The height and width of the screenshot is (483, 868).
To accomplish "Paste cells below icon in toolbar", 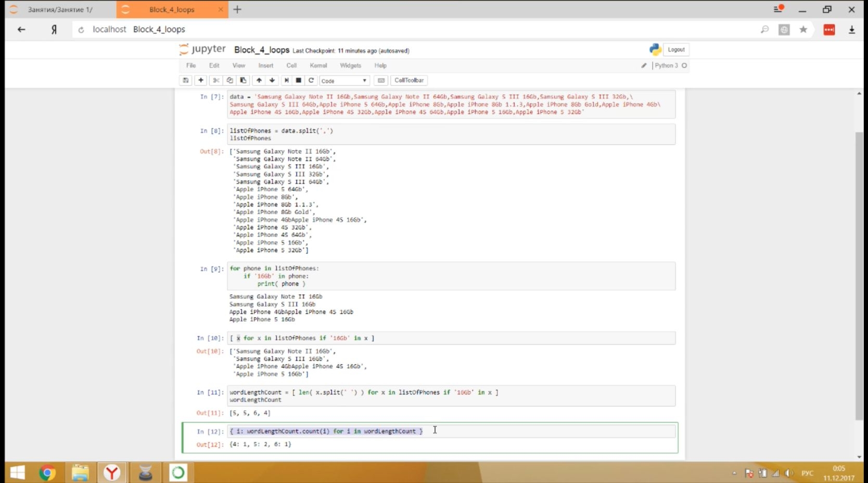I will pyautogui.click(x=243, y=80).
